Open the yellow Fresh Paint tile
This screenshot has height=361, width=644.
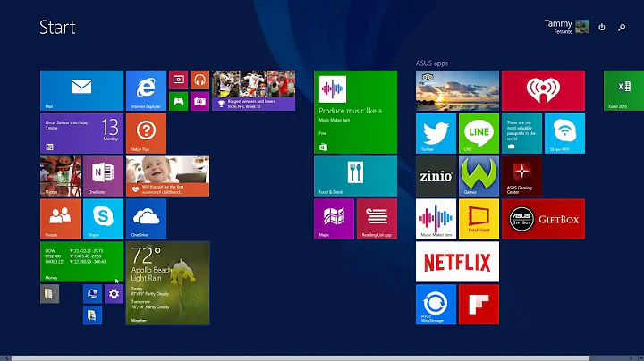[x=479, y=219]
